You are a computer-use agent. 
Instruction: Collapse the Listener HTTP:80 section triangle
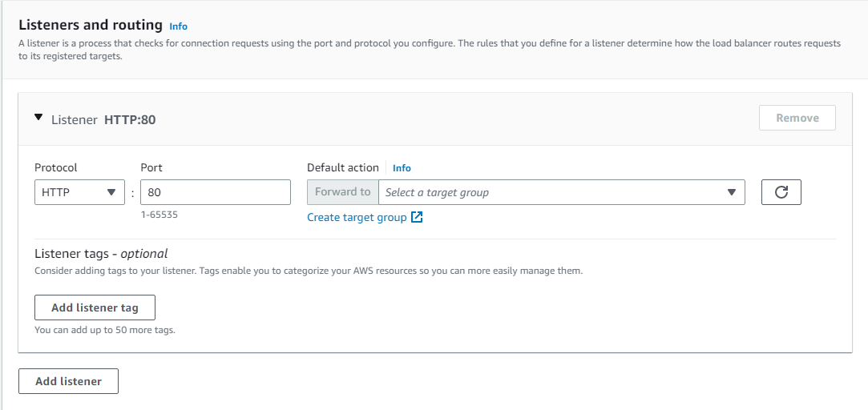tap(38, 117)
